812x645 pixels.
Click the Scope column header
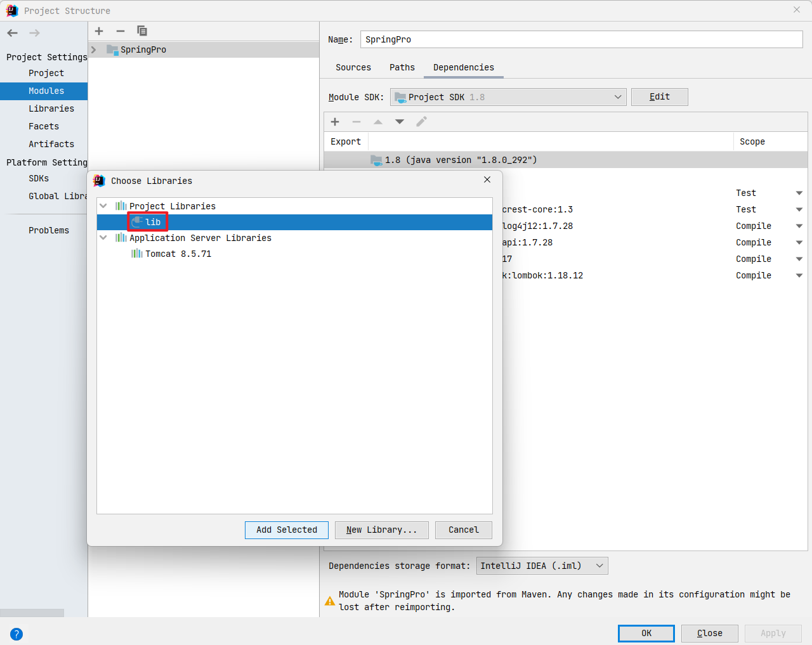(771, 141)
